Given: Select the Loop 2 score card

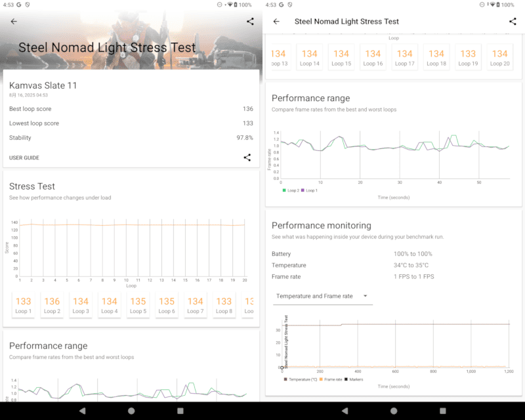Looking at the screenshot, I should coord(52,305).
